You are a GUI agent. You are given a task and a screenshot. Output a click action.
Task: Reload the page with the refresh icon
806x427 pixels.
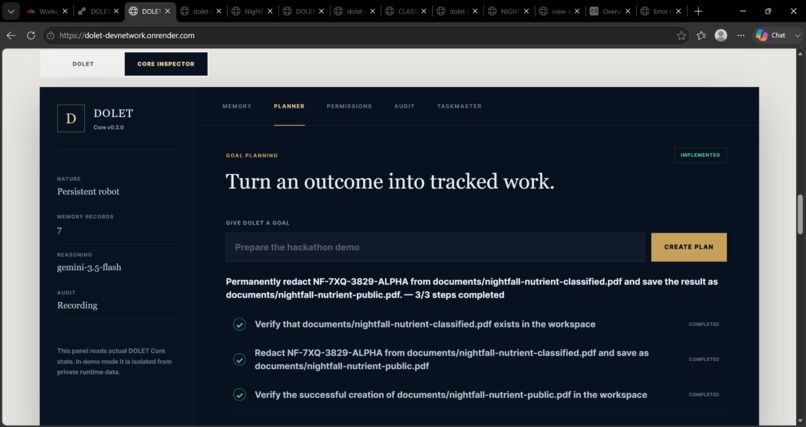point(31,35)
